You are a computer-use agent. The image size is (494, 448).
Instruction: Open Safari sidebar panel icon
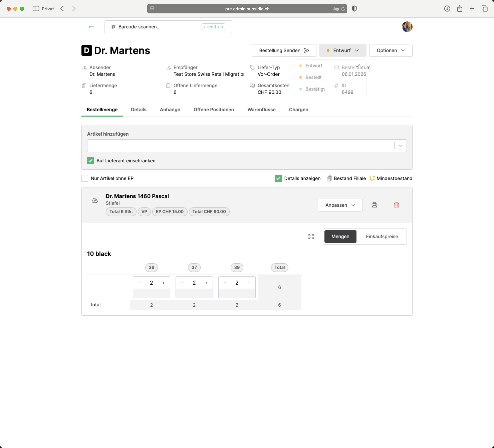[x=36, y=9]
